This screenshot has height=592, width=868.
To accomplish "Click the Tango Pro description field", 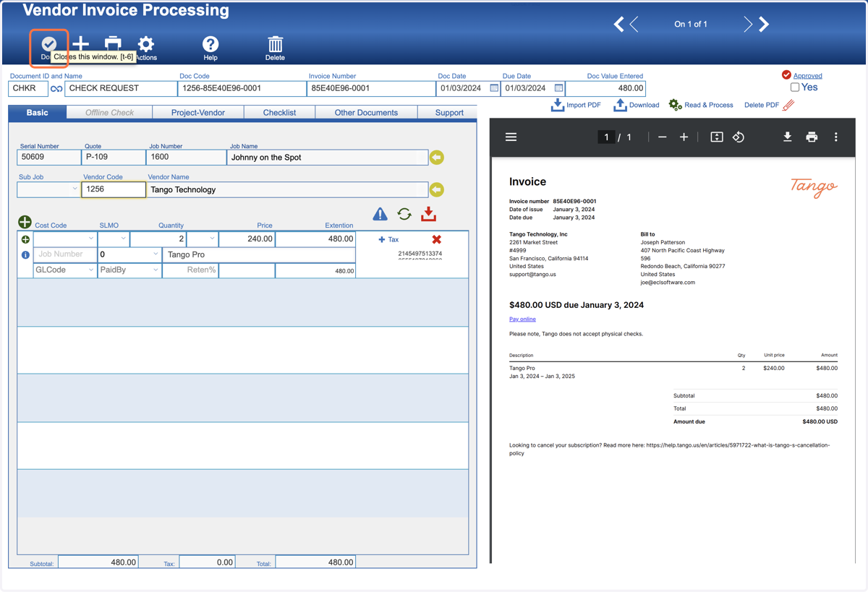I will click(x=259, y=254).
